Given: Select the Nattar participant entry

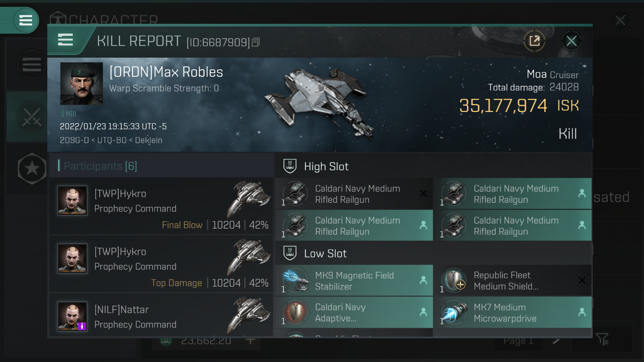Looking at the screenshot, I should [161, 317].
